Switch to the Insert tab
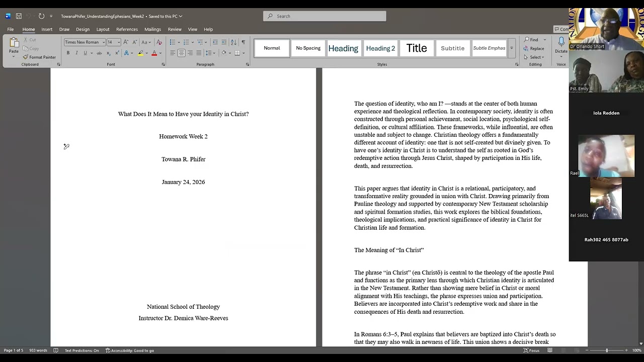Image resolution: width=644 pixels, height=362 pixels. (47, 29)
